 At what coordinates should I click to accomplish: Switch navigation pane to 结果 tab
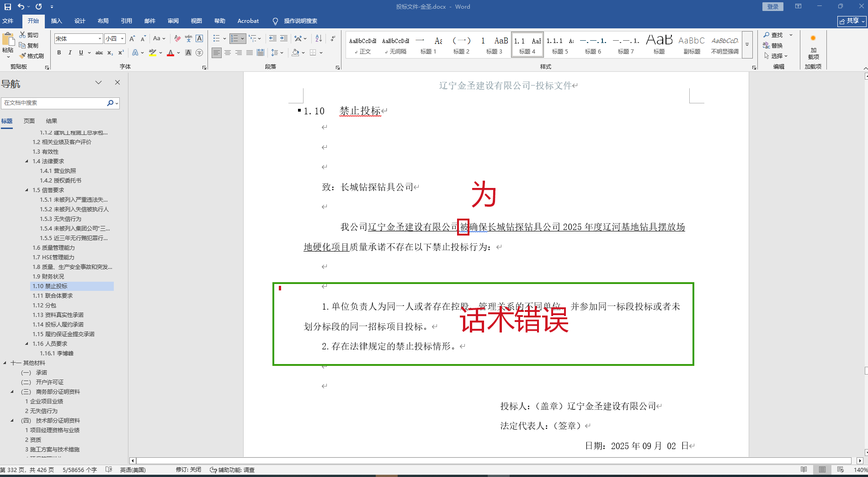52,121
